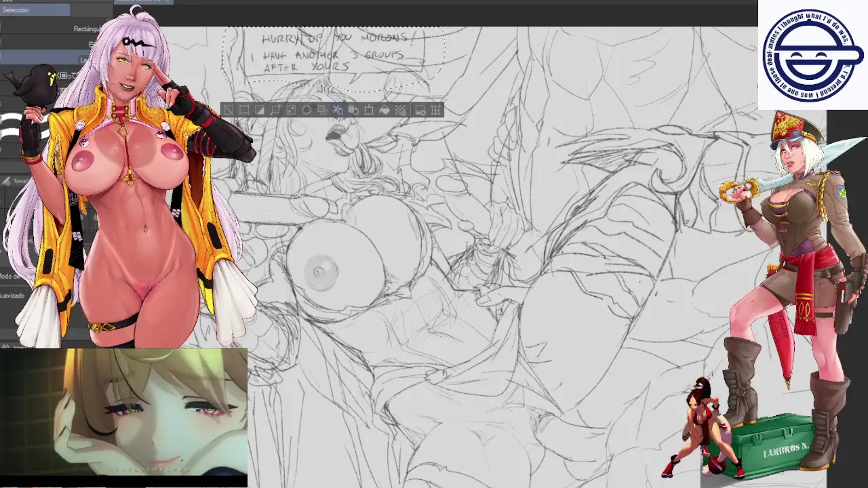Click the Deselect icon in selection launcher
Image resolution: width=868 pixels, height=488 pixels.
pyautogui.click(x=228, y=110)
